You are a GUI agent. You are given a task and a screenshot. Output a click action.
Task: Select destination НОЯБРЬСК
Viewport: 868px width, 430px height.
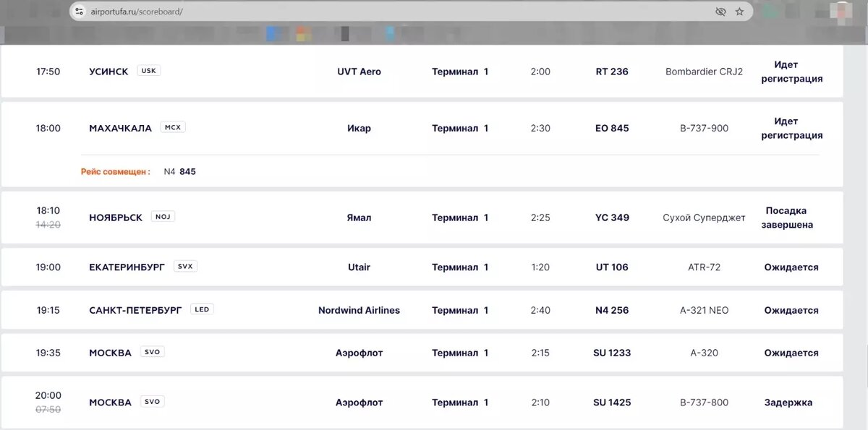click(116, 218)
